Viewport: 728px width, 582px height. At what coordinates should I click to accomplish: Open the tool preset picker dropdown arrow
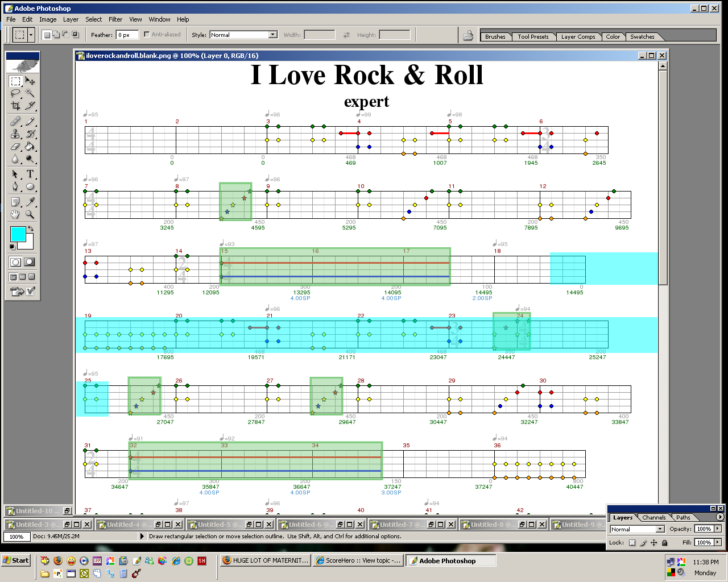31,35
